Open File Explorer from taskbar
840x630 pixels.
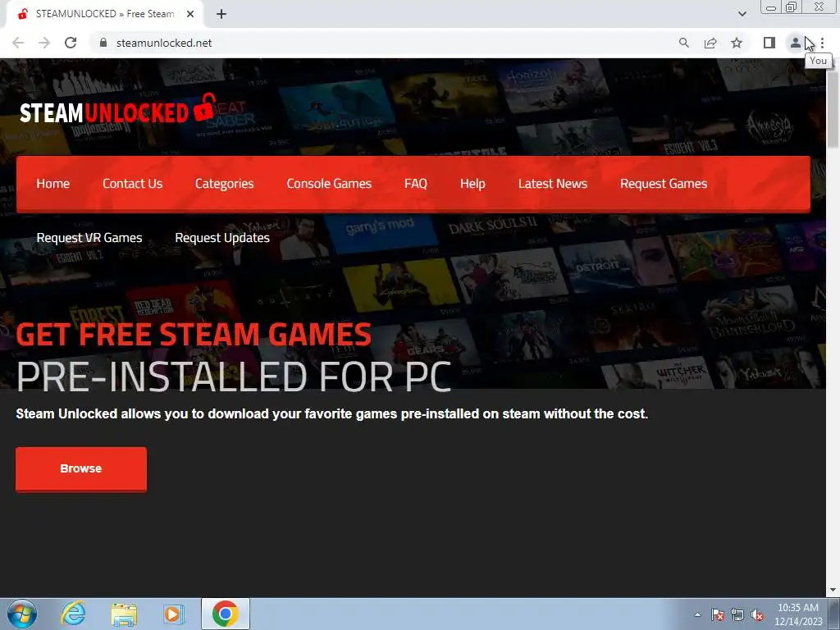[124, 614]
